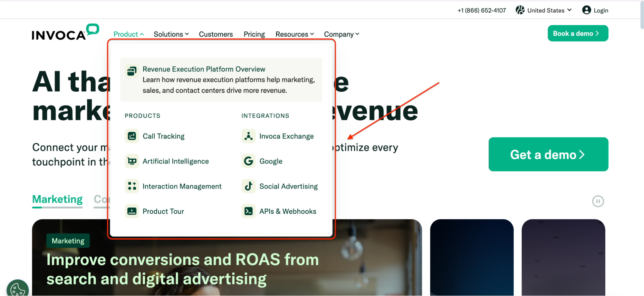
Task: Click the Invoca logo
Action: click(65, 32)
